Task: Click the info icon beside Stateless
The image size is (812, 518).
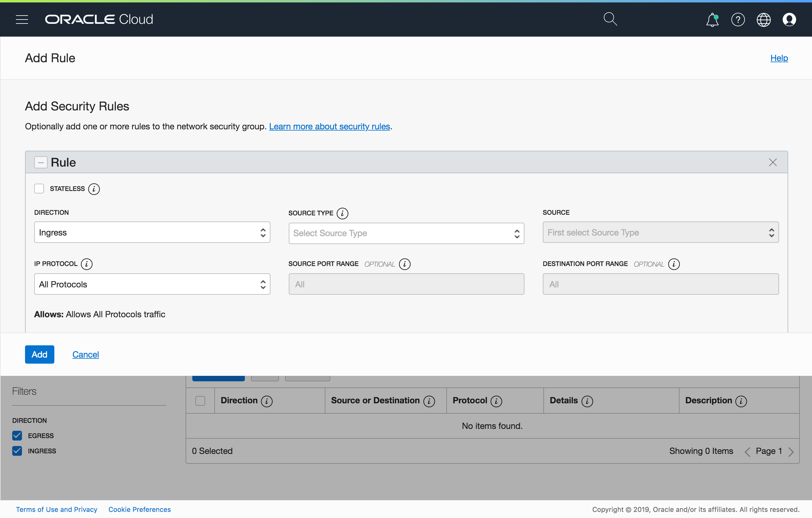Action: tap(94, 189)
